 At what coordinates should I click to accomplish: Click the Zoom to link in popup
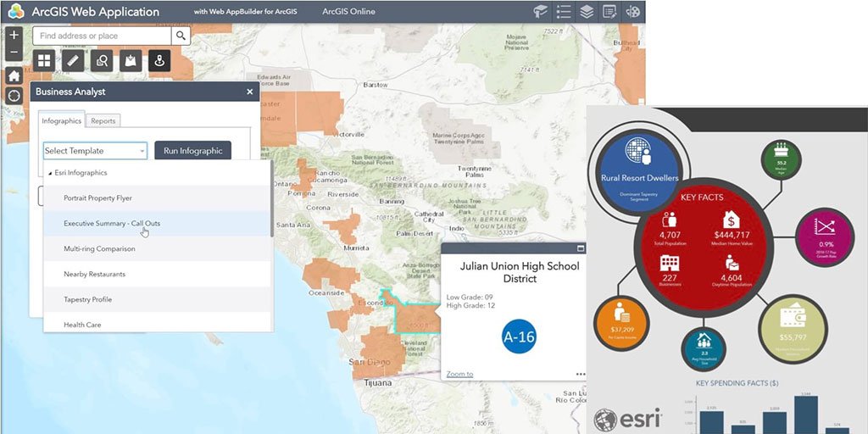(459, 374)
